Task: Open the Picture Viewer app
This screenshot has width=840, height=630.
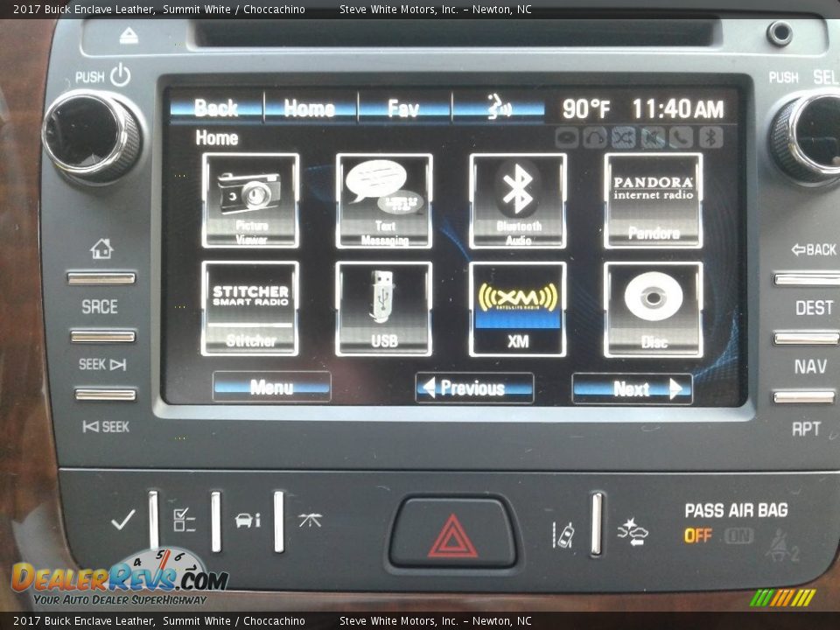Action: (x=250, y=200)
